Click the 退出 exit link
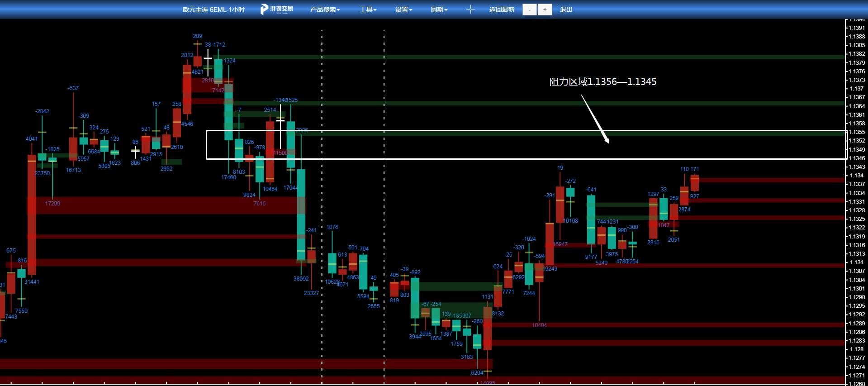868x386 pixels. point(566,10)
